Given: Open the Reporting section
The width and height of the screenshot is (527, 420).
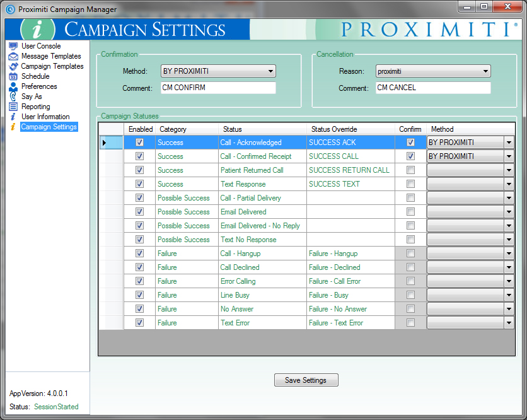Looking at the screenshot, I should 36,107.
